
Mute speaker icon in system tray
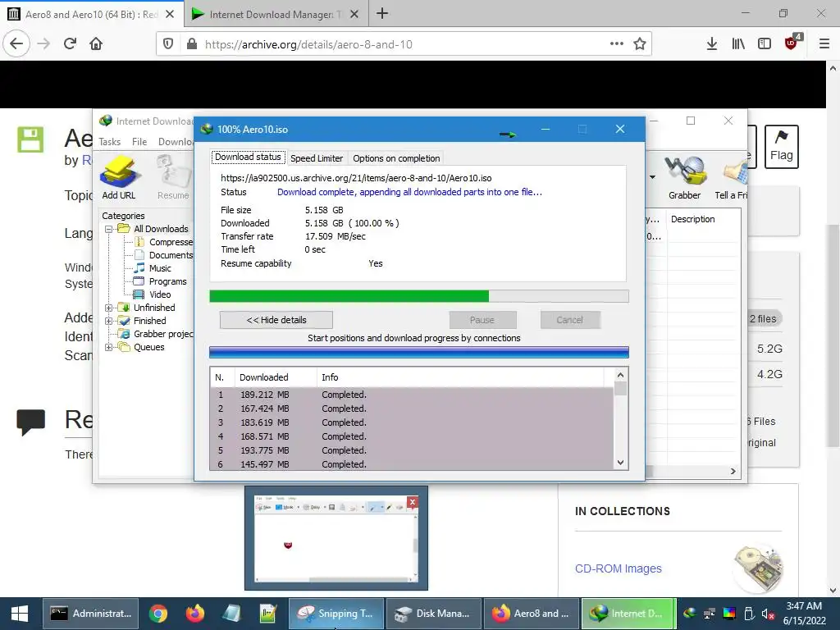point(768,614)
